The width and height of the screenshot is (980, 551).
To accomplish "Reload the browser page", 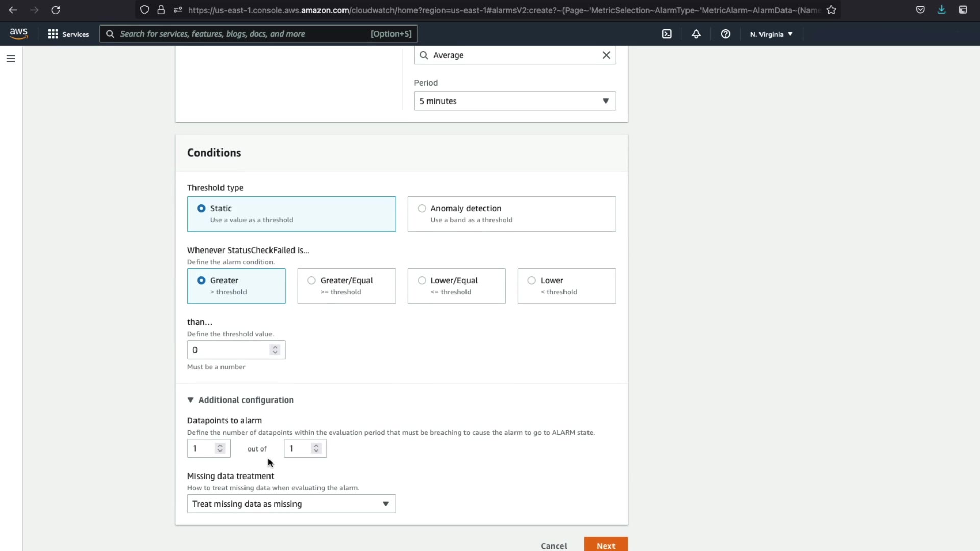I will [56, 10].
